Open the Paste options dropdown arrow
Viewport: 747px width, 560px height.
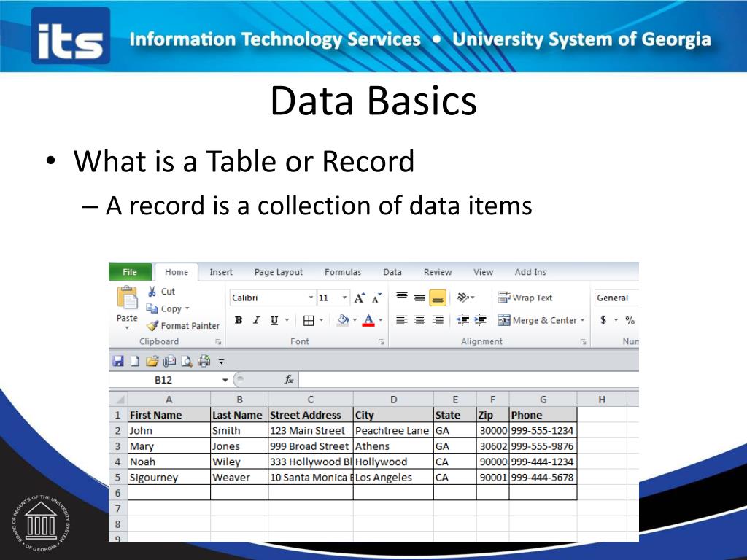point(127,328)
